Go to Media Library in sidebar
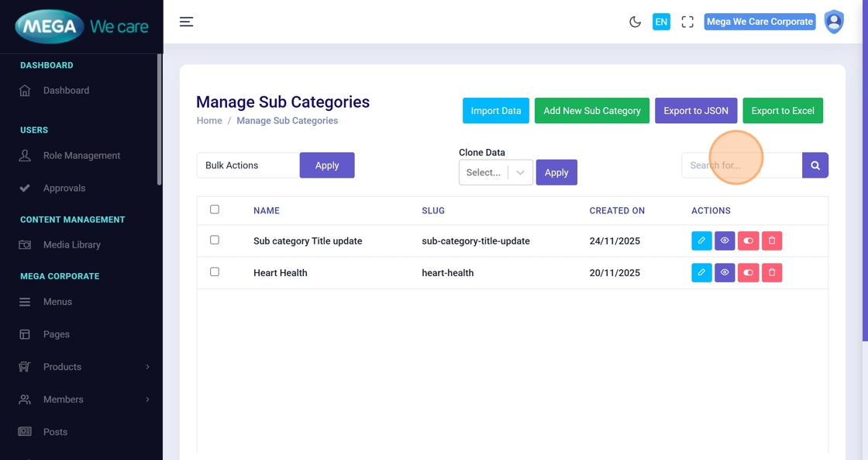The image size is (868, 460). 71,245
